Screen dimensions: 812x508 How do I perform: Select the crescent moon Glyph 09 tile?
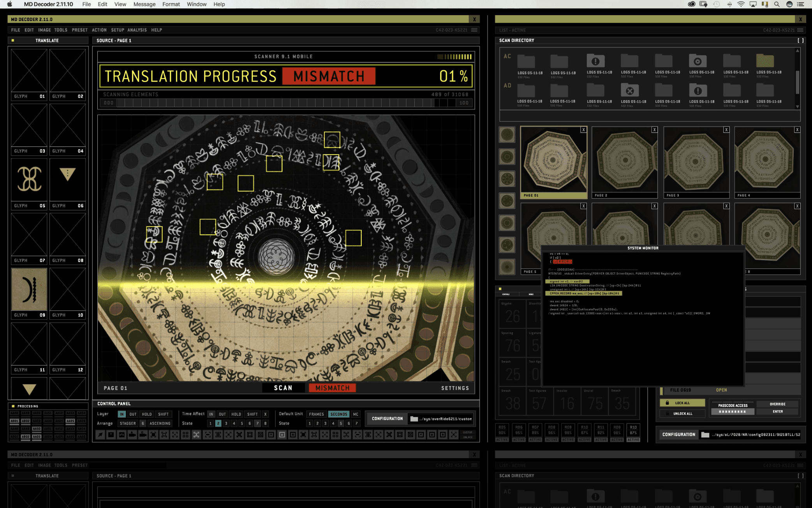click(29, 289)
